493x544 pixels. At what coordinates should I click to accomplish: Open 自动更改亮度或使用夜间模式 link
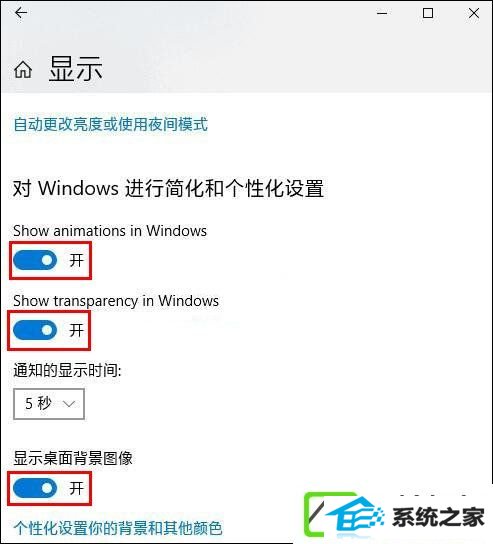point(111,124)
